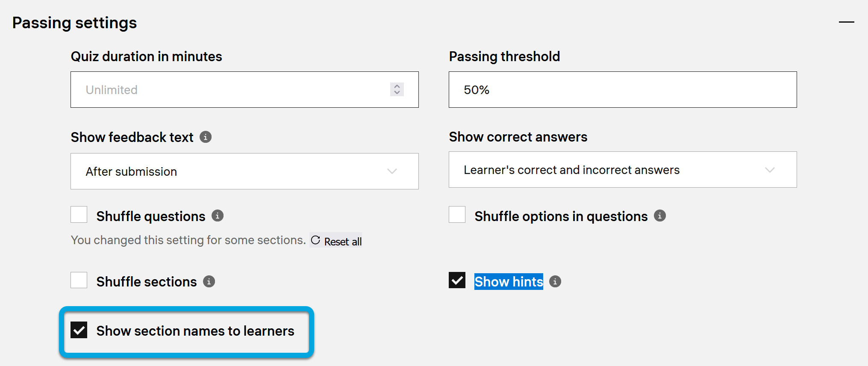Open the Show feedback text dropdown
Screen dimensions: 868x366
(x=244, y=171)
